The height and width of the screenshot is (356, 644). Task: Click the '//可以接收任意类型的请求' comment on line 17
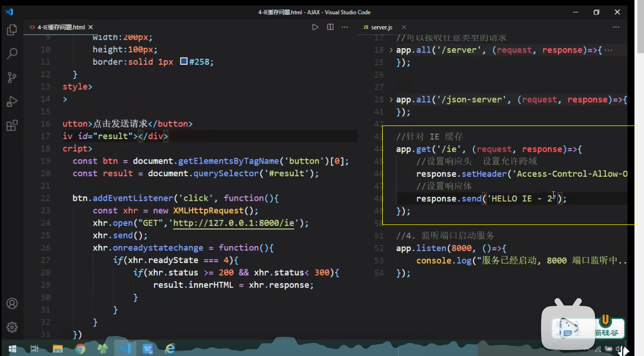click(x=451, y=38)
